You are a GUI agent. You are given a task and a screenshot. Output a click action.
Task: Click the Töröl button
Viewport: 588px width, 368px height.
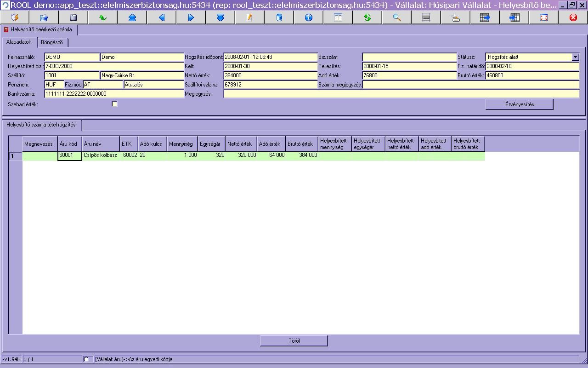[294, 341]
